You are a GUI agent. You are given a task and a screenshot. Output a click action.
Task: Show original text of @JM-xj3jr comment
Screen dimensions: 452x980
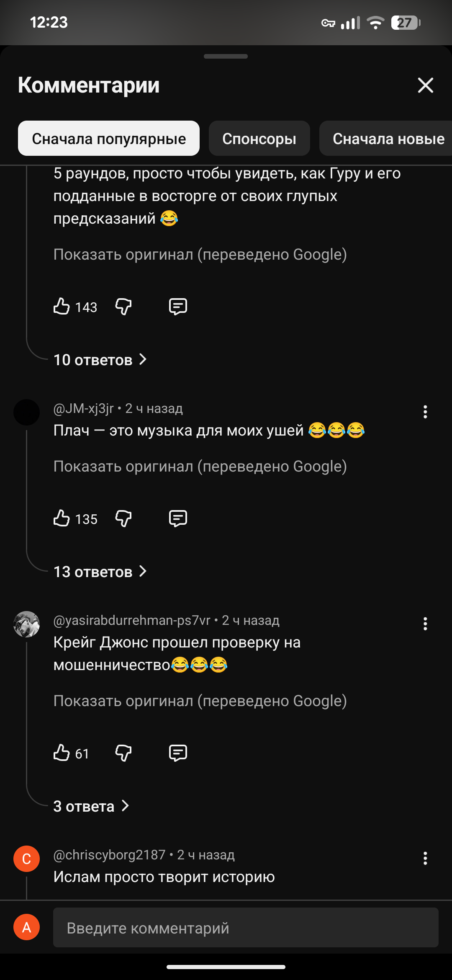pos(200,467)
